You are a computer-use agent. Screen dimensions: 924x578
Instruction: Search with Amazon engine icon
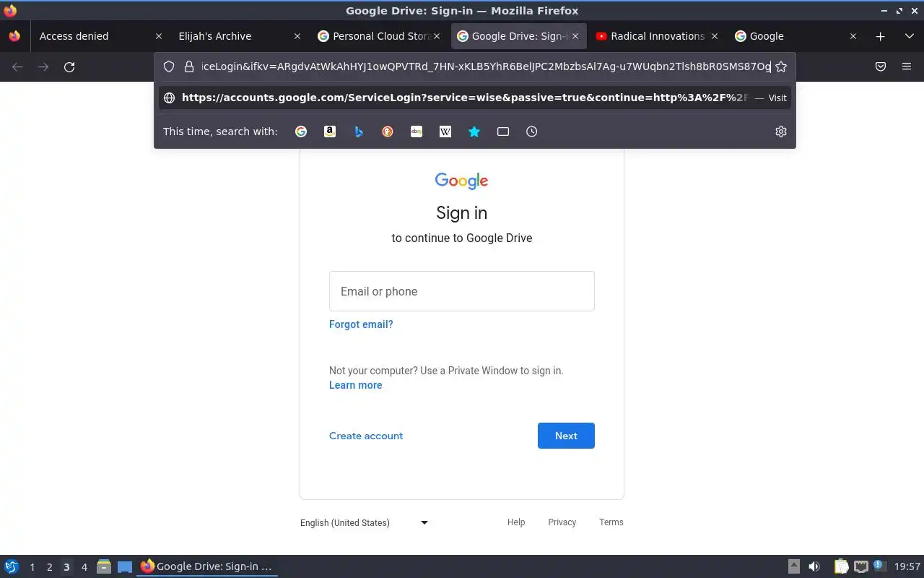[x=330, y=131]
